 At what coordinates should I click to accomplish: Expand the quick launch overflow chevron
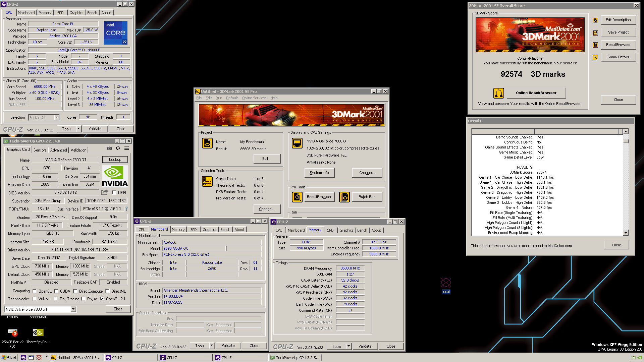47,357
